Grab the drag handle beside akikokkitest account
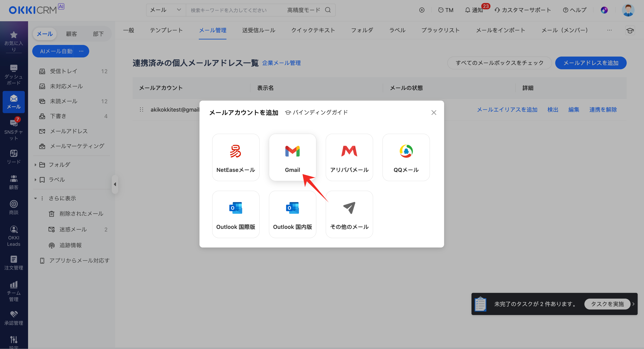Viewport: 644px width, 349px height. 141,110
